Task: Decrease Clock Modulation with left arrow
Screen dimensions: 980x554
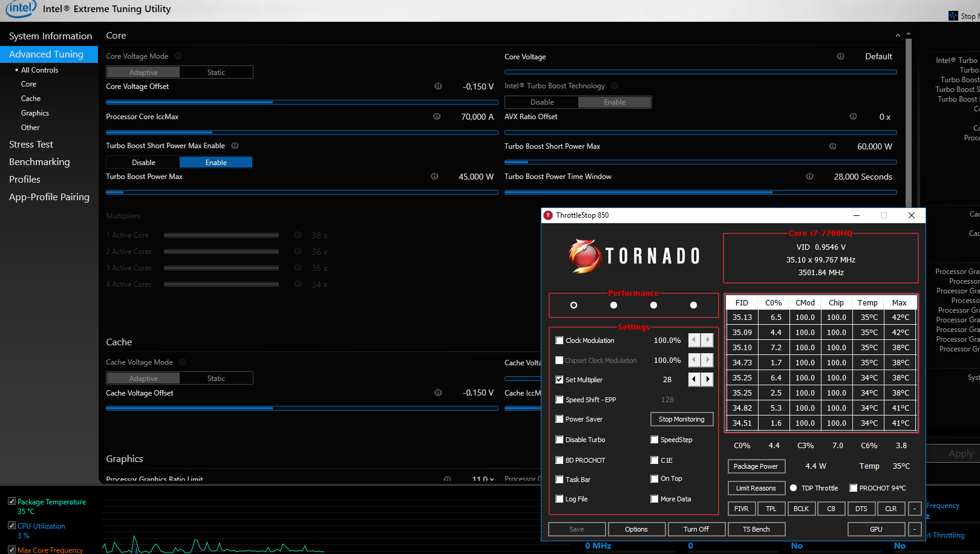Action: click(x=694, y=340)
